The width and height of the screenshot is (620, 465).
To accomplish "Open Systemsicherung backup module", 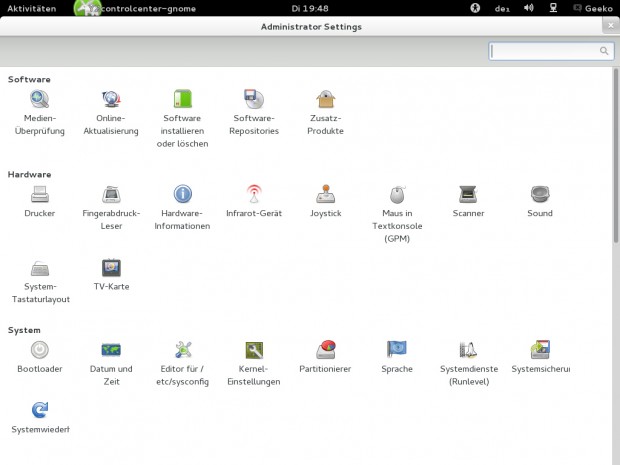I will [x=541, y=357].
